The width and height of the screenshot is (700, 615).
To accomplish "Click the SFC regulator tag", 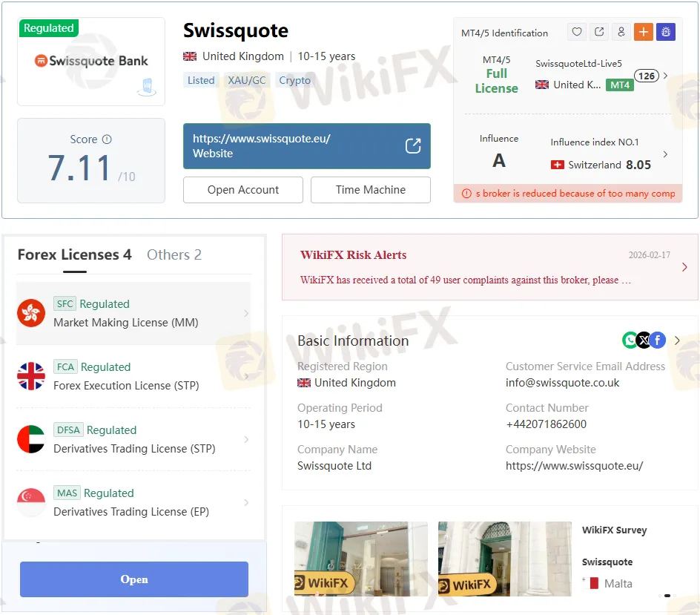I will pyautogui.click(x=65, y=303).
